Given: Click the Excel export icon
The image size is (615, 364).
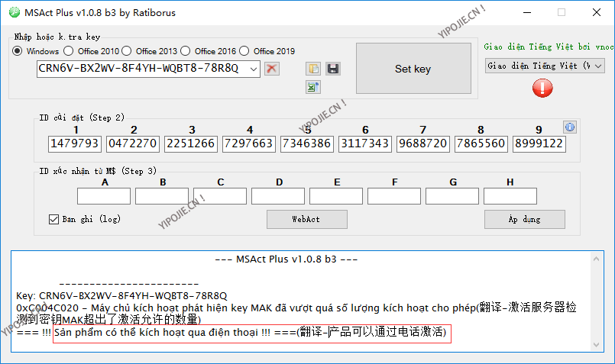Looking at the screenshot, I should pos(313,87).
